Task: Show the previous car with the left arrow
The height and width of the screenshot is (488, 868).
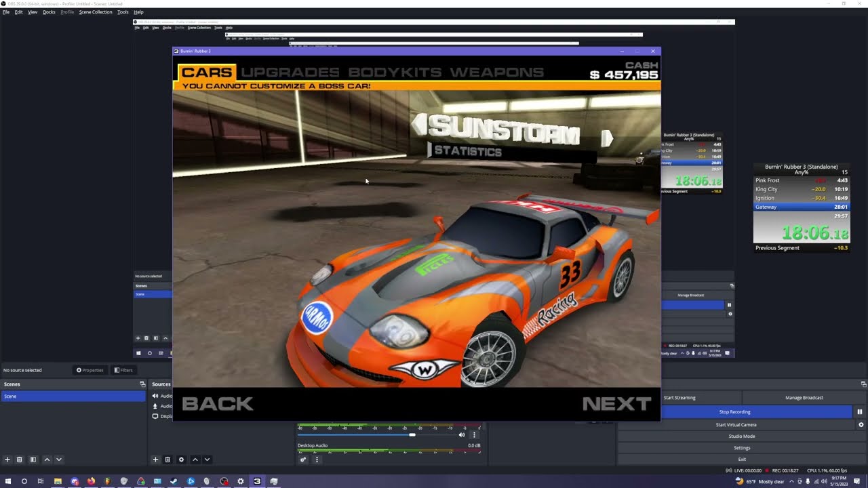Action: coord(419,124)
